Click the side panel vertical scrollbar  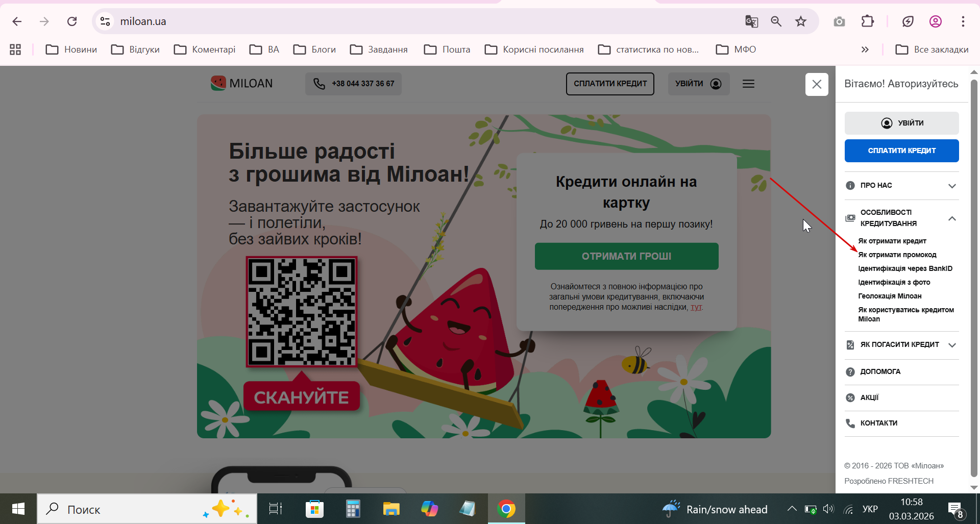pos(974,278)
